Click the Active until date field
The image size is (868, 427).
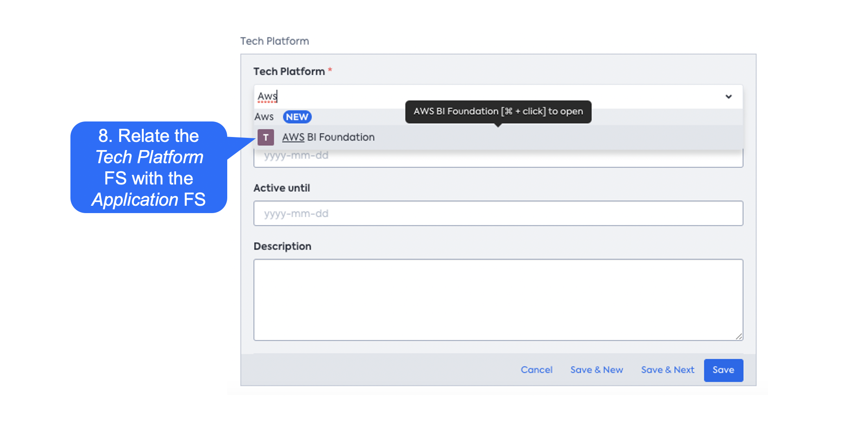pos(498,213)
